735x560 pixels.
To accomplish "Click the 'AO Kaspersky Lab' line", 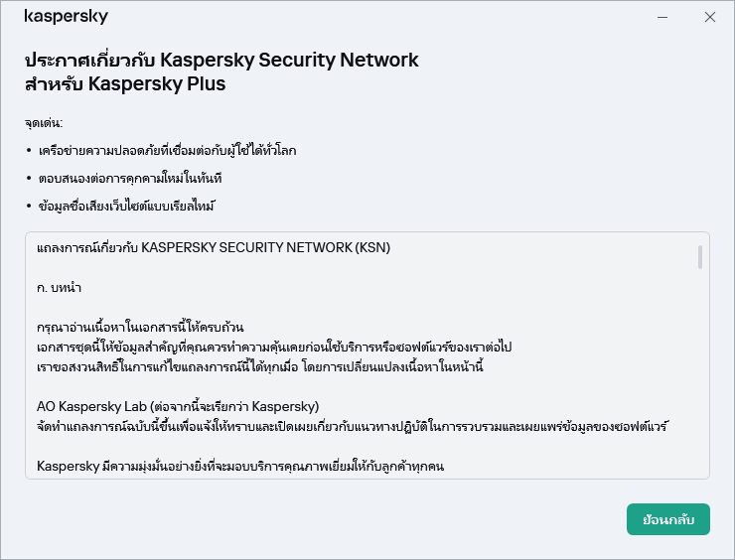I will [178, 406].
